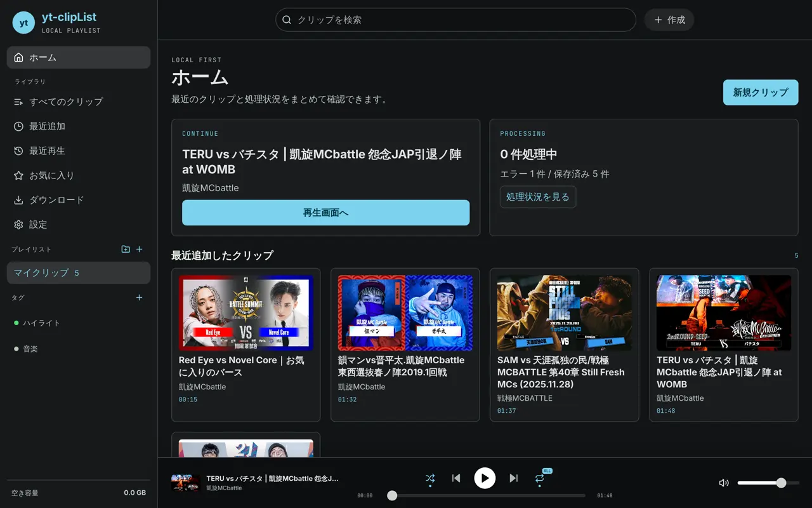
Task: Open お気に入り favorites list
Action: coord(79,175)
